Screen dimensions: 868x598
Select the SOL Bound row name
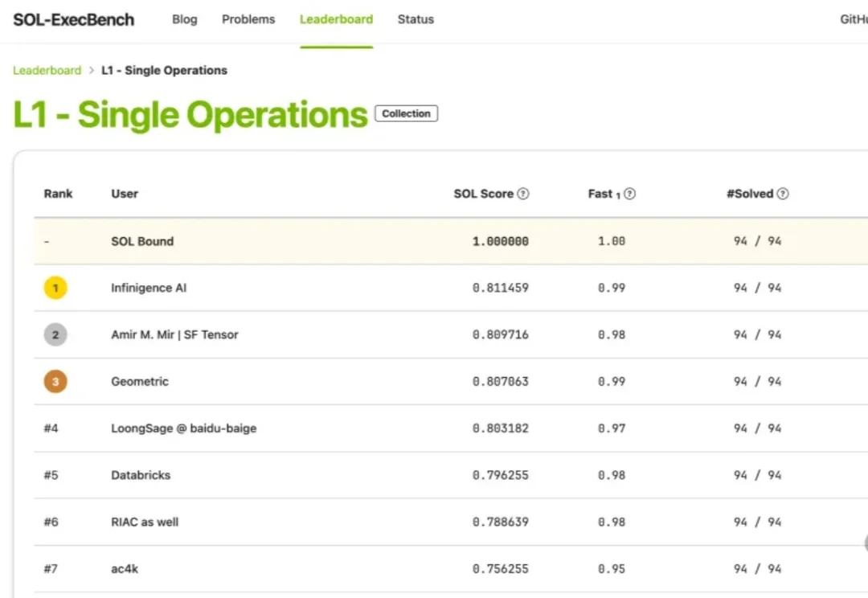click(142, 241)
